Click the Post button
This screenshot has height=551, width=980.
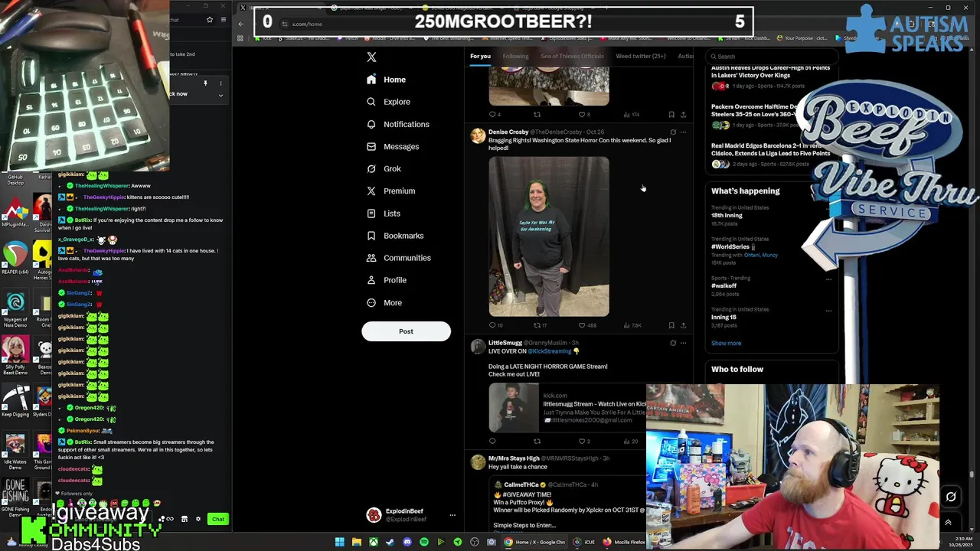coord(406,331)
